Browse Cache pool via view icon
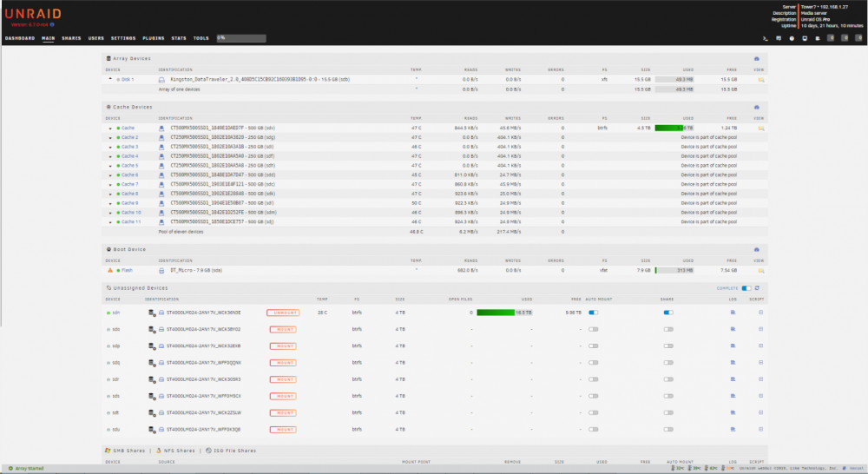Viewport: 868px width, 474px height. tap(761, 128)
